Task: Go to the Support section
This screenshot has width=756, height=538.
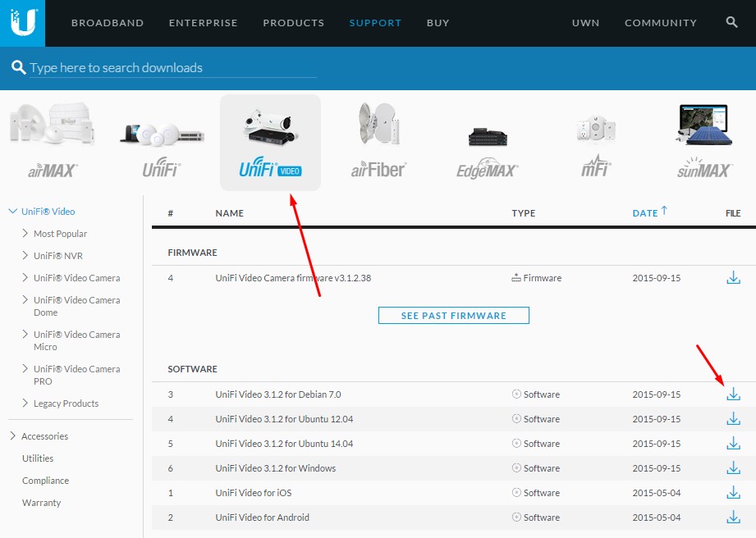Action: click(375, 23)
